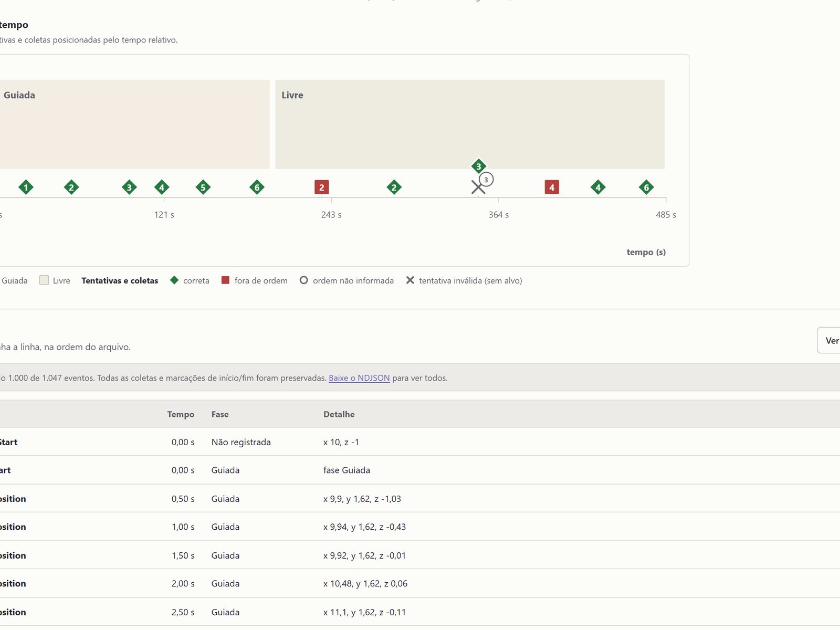Viewport: 840px width, 630px height.
Task: Click the '2,50 s' time cell
Action: 183,612
